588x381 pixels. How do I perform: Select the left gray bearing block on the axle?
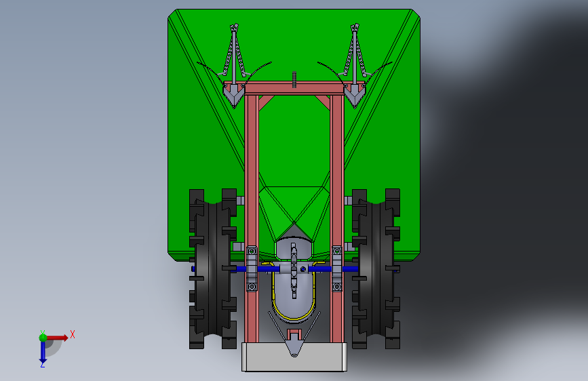coord(252,268)
